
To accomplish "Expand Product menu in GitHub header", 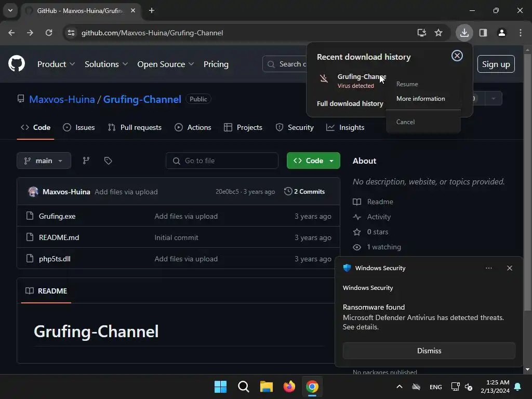I will 56,64.
